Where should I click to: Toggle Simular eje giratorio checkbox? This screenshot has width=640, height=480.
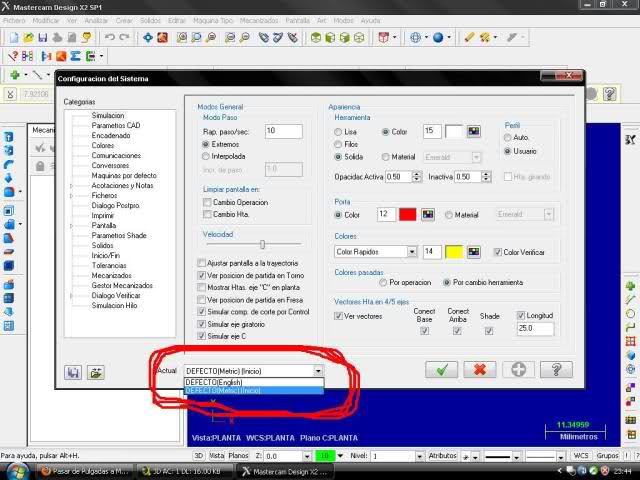pyautogui.click(x=201, y=324)
